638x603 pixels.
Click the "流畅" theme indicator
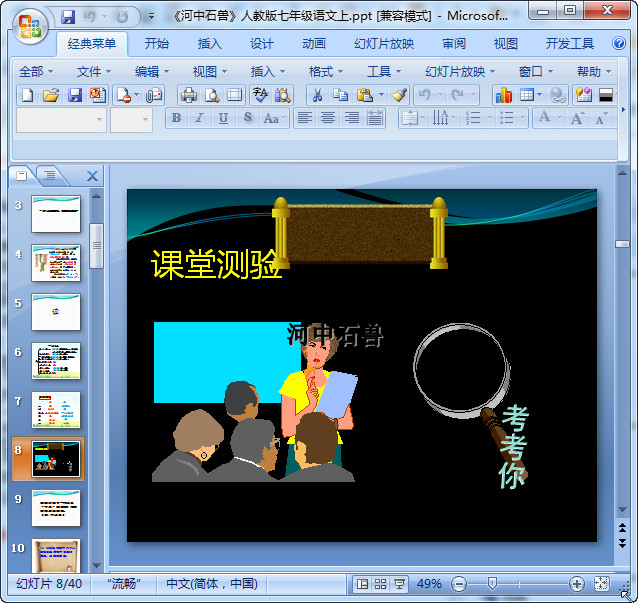point(124,584)
